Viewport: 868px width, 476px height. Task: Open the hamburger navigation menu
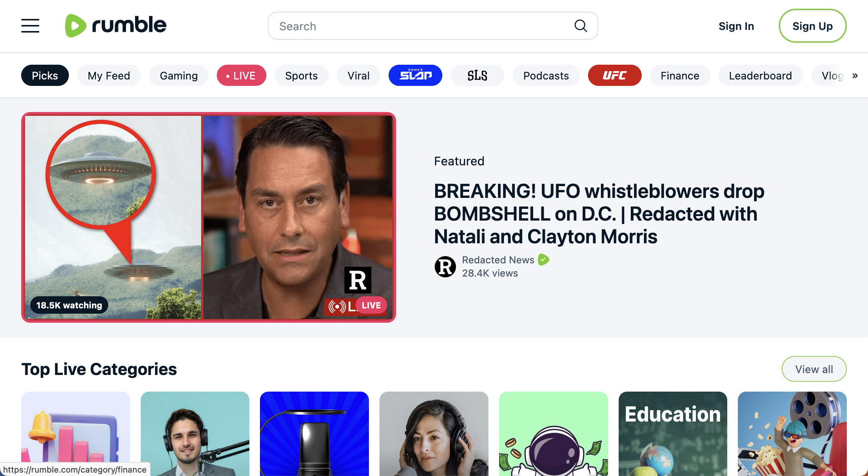click(x=30, y=26)
